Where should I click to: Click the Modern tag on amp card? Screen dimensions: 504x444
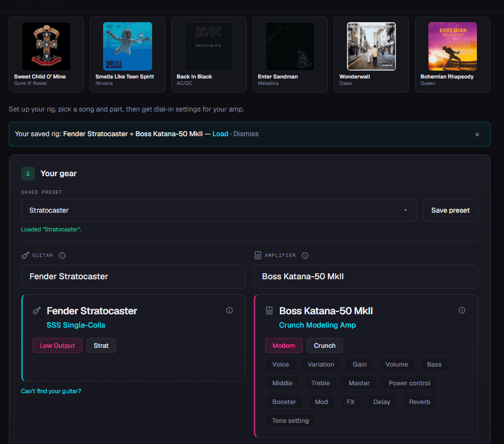[284, 345]
